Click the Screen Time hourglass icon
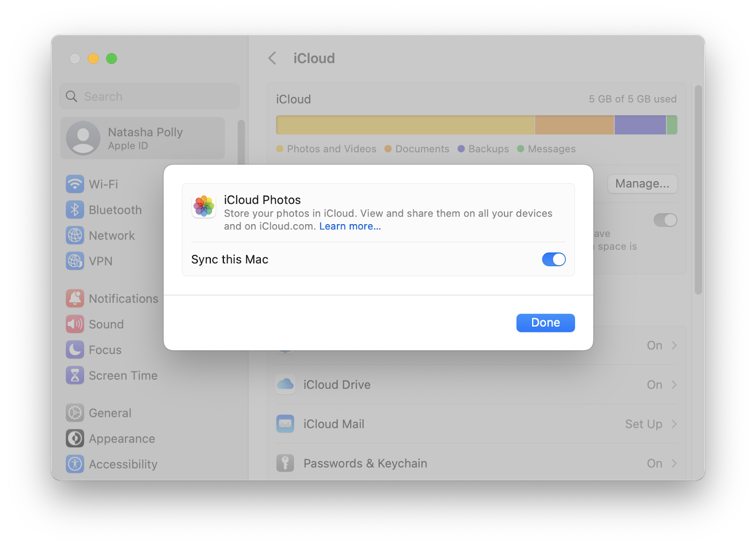 [x=75, y=375]
